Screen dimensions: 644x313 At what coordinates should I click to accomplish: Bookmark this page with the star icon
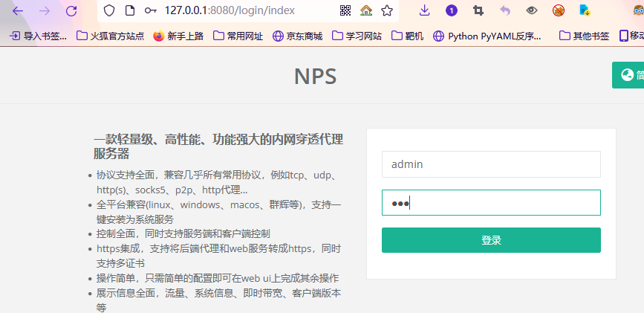[x=387, y=10]
